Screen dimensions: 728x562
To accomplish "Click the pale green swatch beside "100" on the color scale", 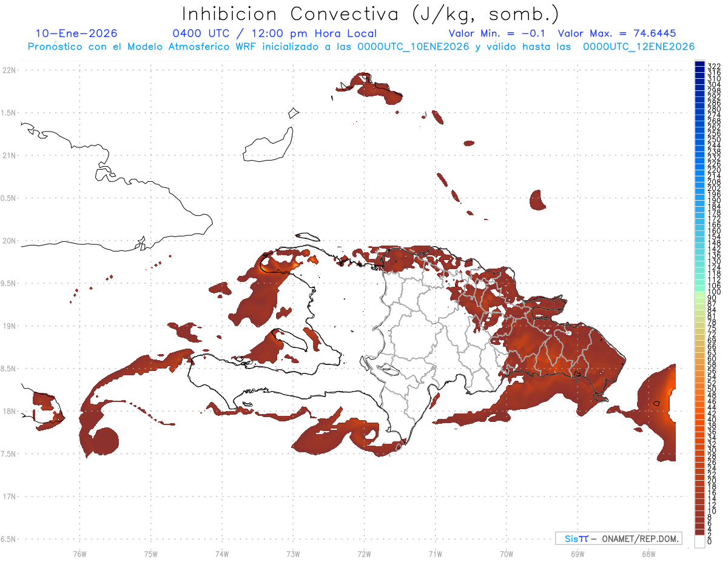I will 700,294.
